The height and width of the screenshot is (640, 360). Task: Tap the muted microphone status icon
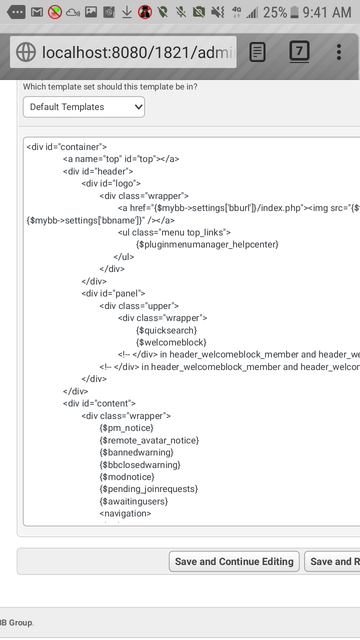180,12
